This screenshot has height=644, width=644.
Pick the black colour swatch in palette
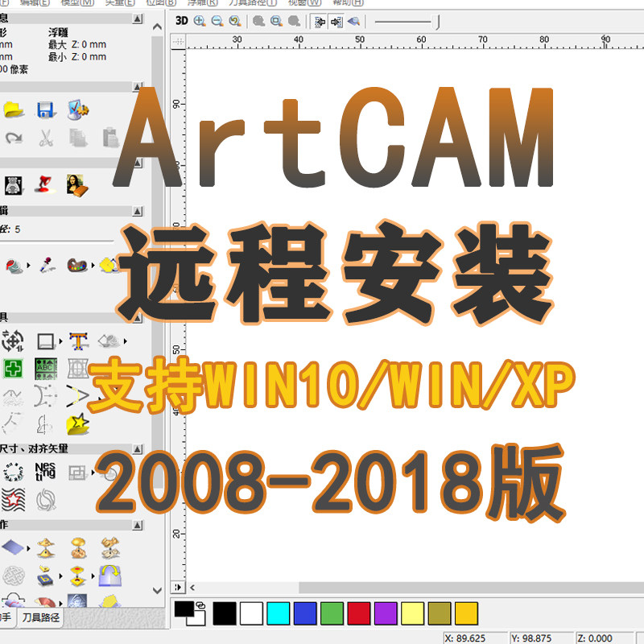(225, 613)
